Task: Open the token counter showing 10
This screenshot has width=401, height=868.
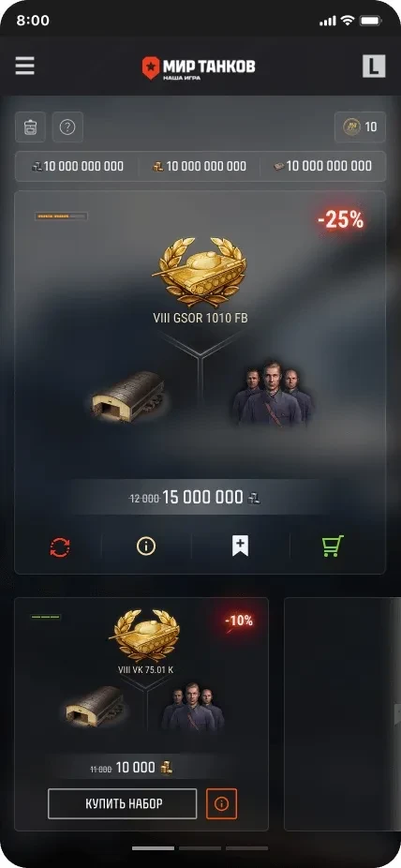Action: point(360,127)
